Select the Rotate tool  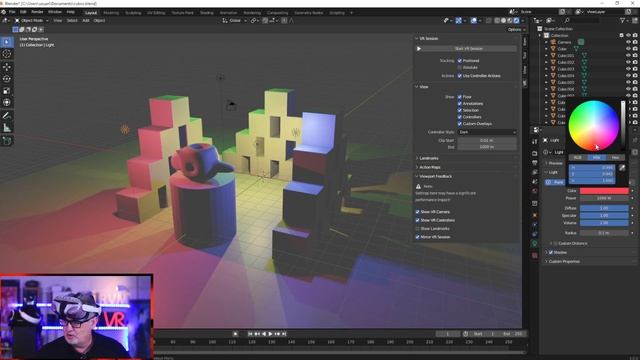7,79
